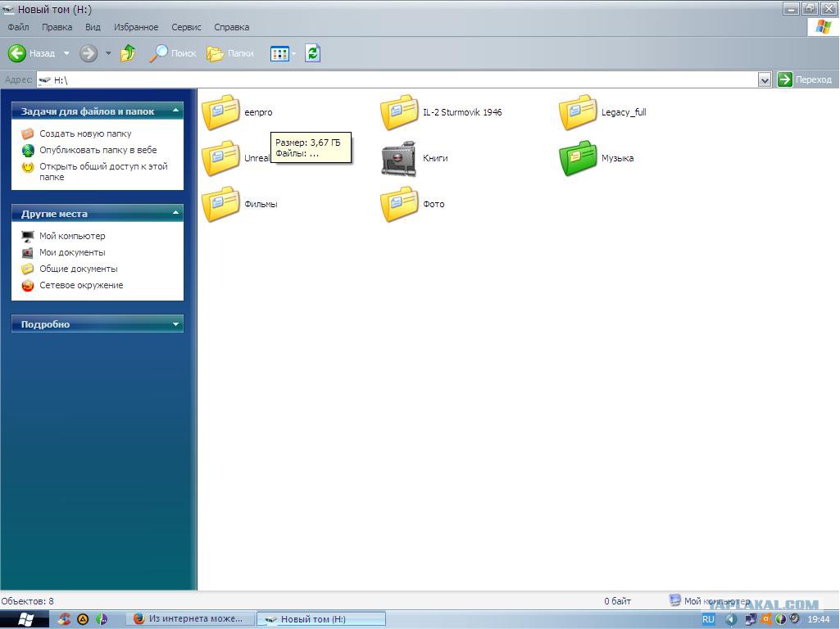Select the Legacy_full folder

602,112
